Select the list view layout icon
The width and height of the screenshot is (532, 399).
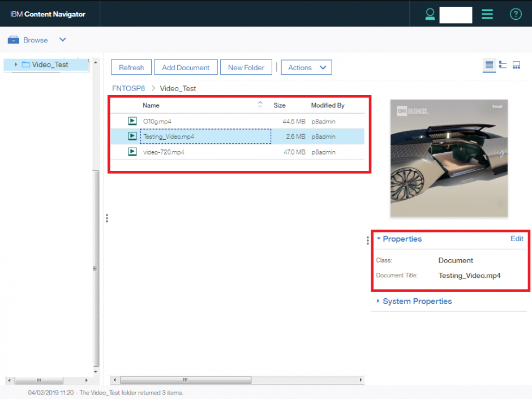coord(489,65)
